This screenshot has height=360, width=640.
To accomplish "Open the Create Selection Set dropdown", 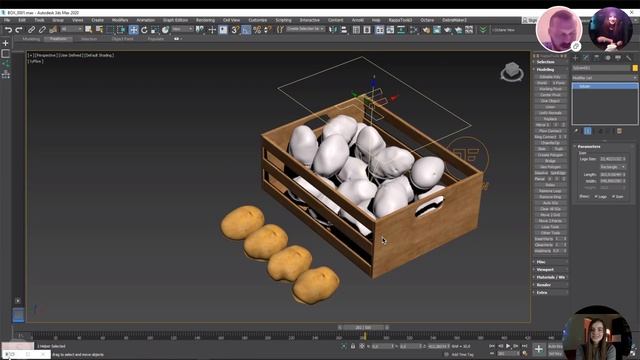I will 305,29.
